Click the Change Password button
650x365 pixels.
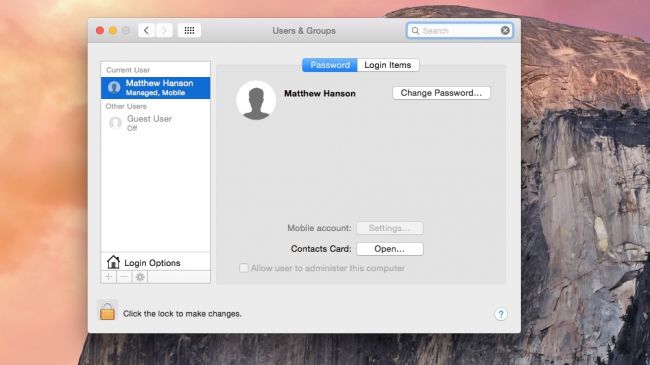[x=441, y=93]
